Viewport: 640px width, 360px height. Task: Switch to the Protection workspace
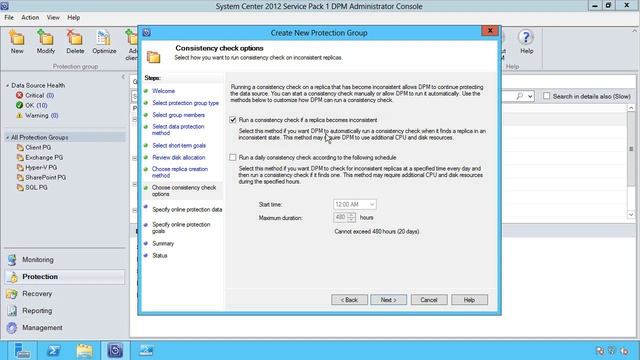tap(64, 277)
